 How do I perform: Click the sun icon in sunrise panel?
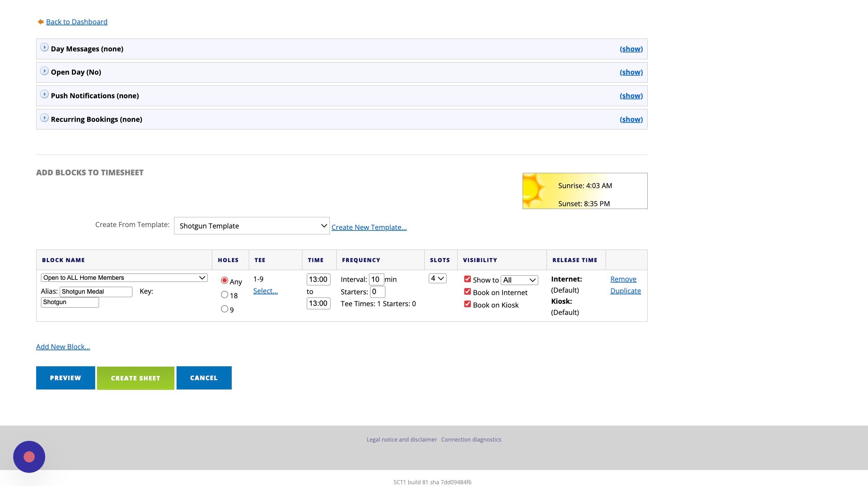(533, 191)
